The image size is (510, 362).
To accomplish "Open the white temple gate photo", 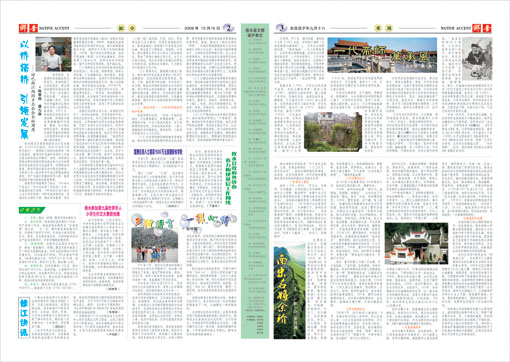I will pyautogui.click(x=416, y=243).
